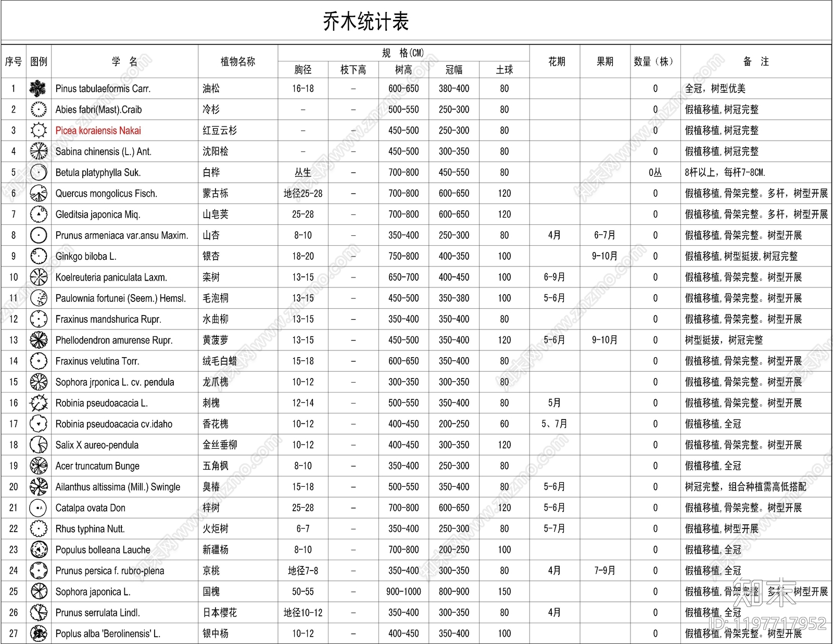Click the red Picea koraiensis Nakai text
This screenshot has width=833, height=644.
click(x=98, y=131)
